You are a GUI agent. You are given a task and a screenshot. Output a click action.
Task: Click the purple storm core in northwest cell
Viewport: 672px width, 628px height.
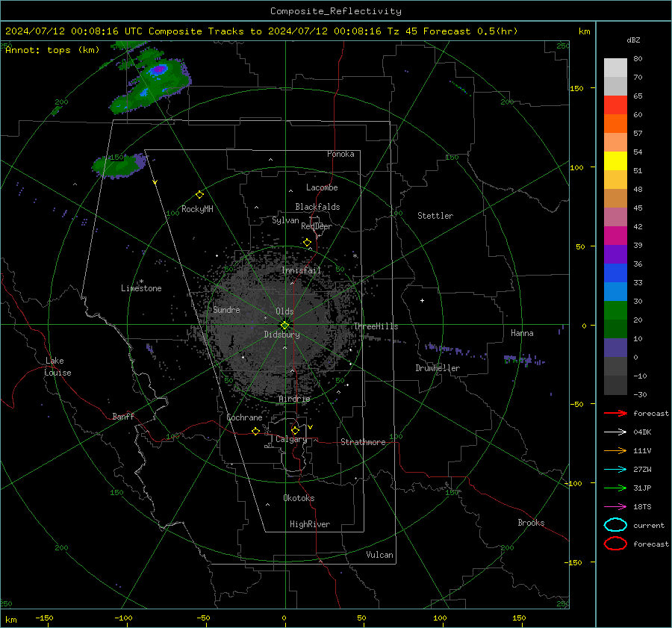click(x=160, y=69)
